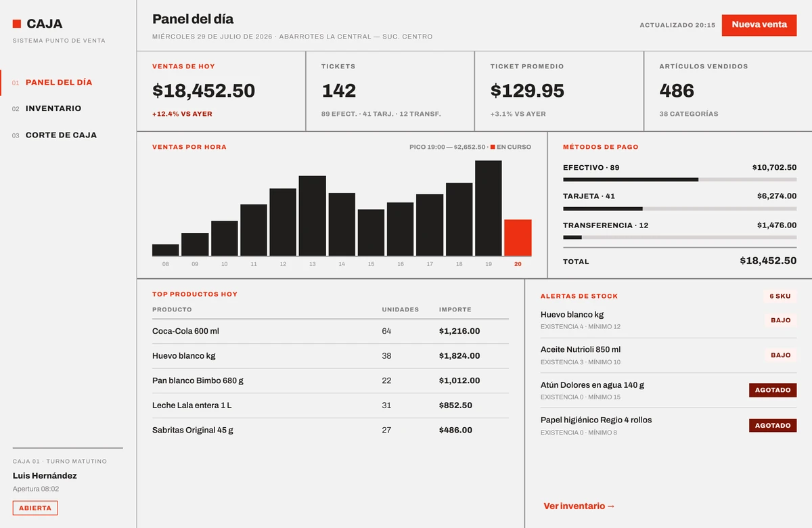Click the PRODUCTO column header
This screenshot has width=812, height=528.
172,309
